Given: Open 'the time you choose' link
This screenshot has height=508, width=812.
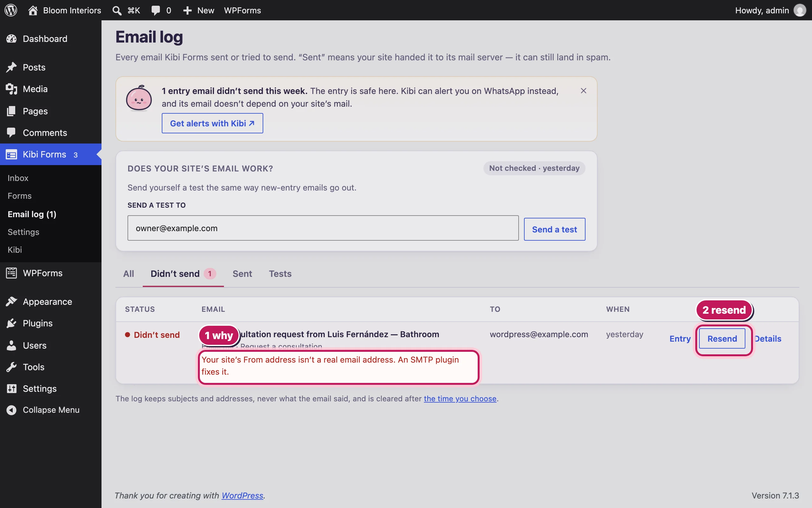Looking at the screenshot, I should coord(460,399).
